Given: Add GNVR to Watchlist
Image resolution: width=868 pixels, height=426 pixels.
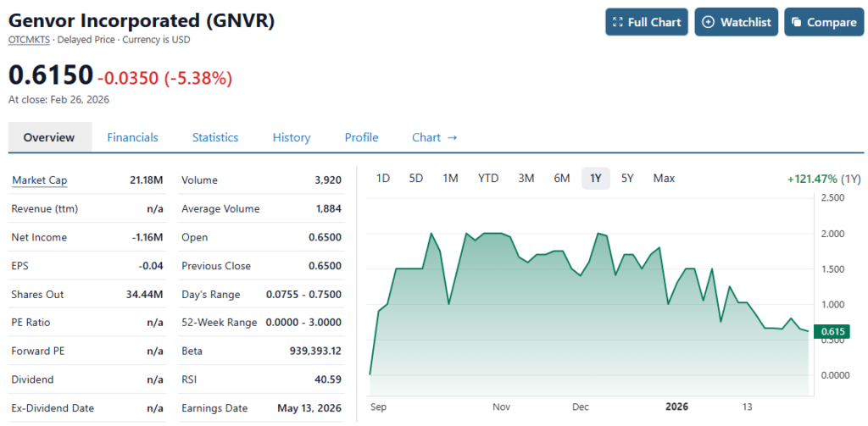Looking at the screenshot, I should (x=736, y=22).
